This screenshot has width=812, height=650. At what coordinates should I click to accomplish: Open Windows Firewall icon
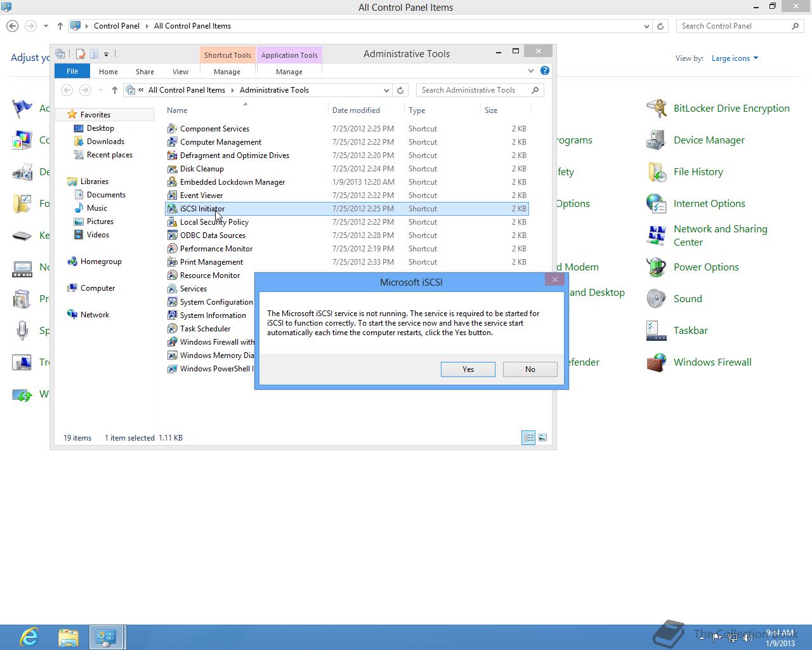(656, 362)
